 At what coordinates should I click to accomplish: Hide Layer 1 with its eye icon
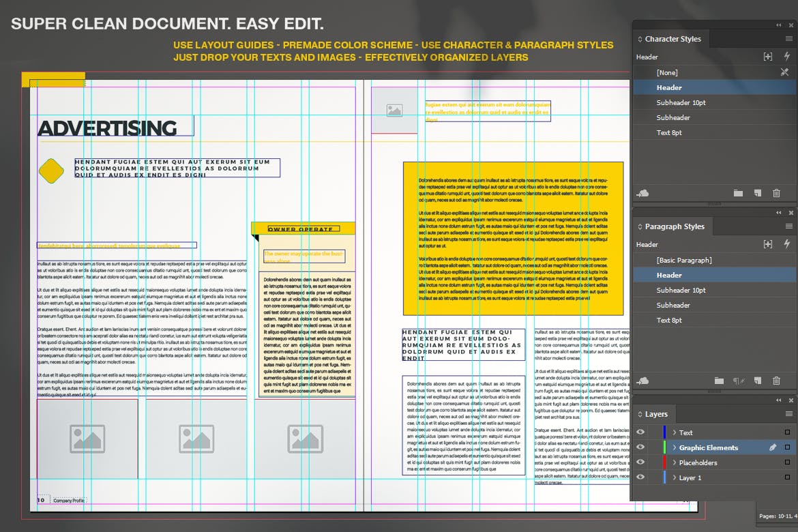[640, 477]
